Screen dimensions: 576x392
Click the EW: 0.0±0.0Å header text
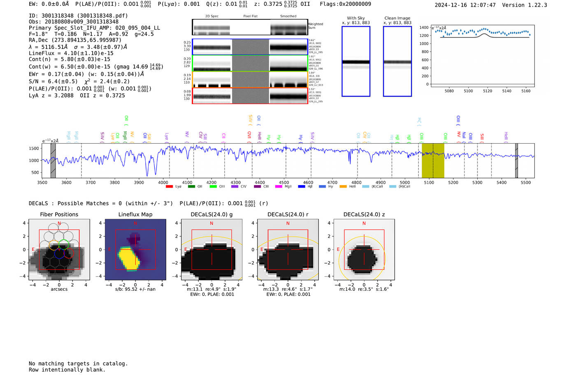pyautogui.click(x=49, y=4)
